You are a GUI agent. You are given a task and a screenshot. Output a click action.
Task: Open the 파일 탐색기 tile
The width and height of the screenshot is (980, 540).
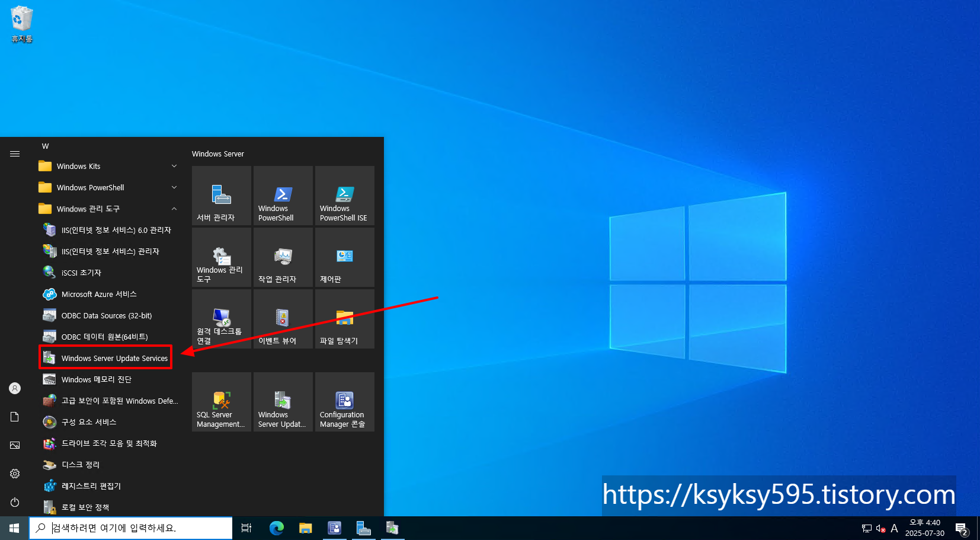point(345,319)
